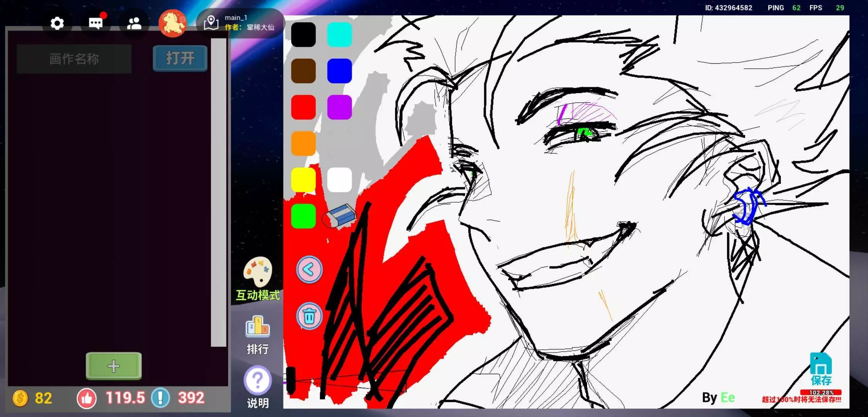Clear canvas with trash can icon
Screen dimensions: 868x417
click(309, 316)
